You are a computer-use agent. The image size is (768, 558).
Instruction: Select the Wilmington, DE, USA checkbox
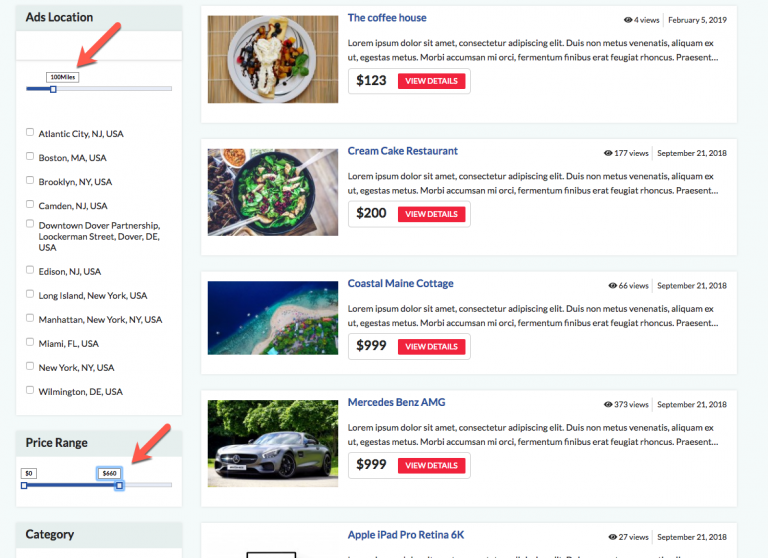pyautogui.click(x=30, y=390)
